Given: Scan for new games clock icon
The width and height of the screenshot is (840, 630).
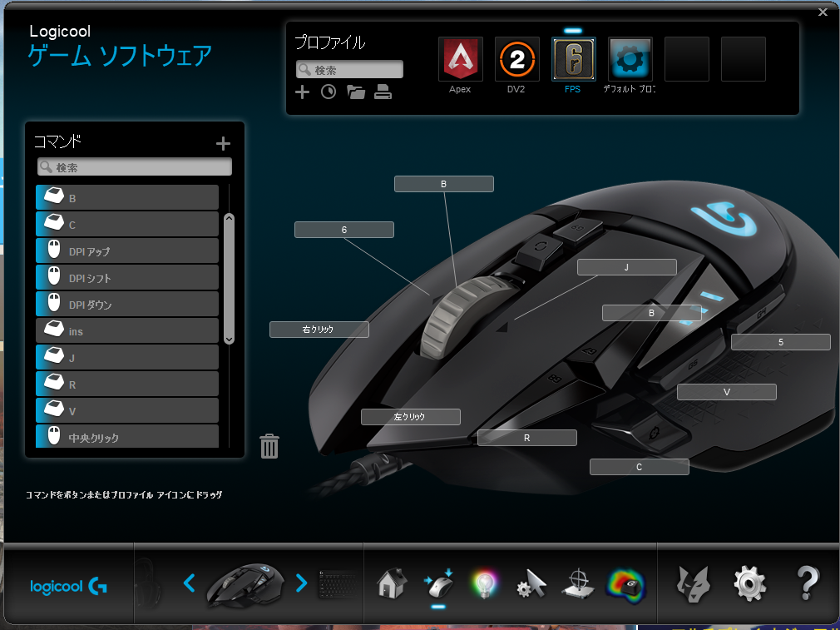Looking at the screenshot, I should (x=329, y=92).
